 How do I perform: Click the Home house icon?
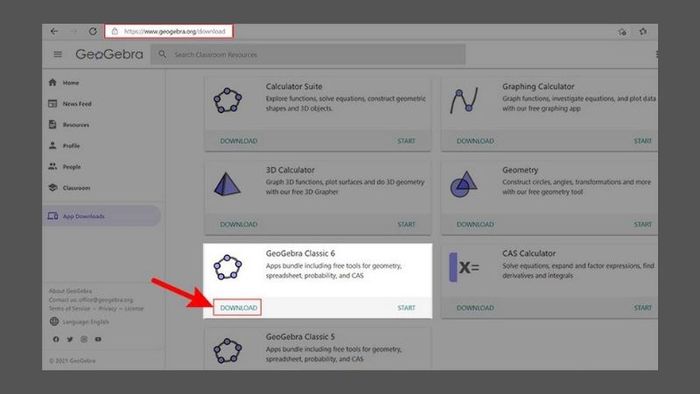click(x=53, y=82)
